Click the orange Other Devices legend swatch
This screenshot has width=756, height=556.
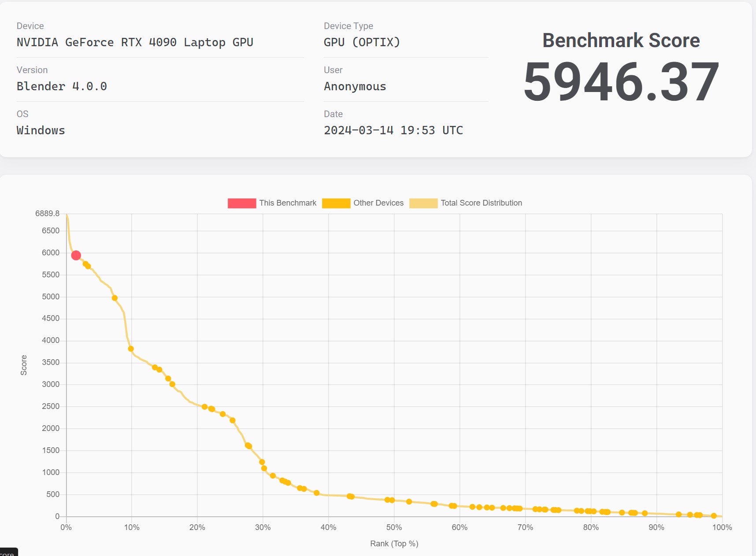tap(336, 203)
